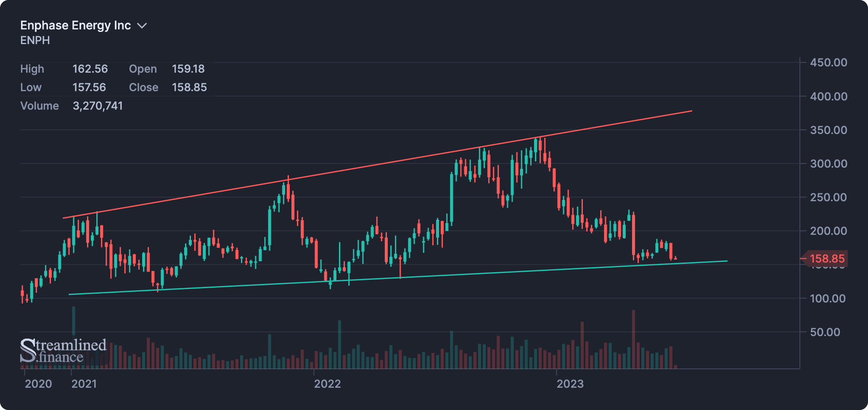Click the 250.00 price axis label
868x410 pixels.
(x=828, y=197)
